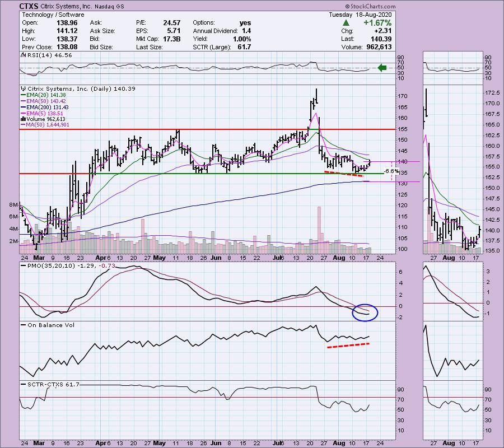Click the On Balance Vol panel label
The width and height of the screenshot is (504, 448).
pos(51,325)
